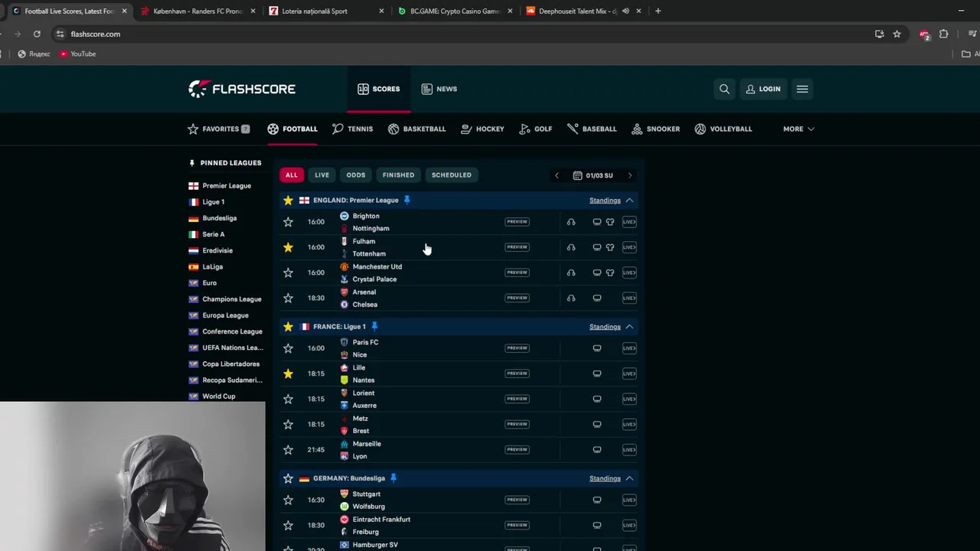Toggle favorite star on England Premier League header
Screen dimensions: 980x551
pos(288,200)
